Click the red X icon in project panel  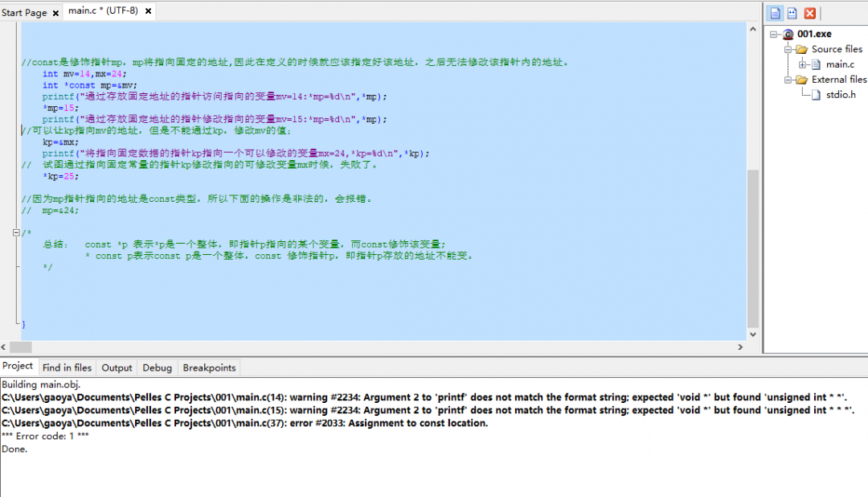810,14
